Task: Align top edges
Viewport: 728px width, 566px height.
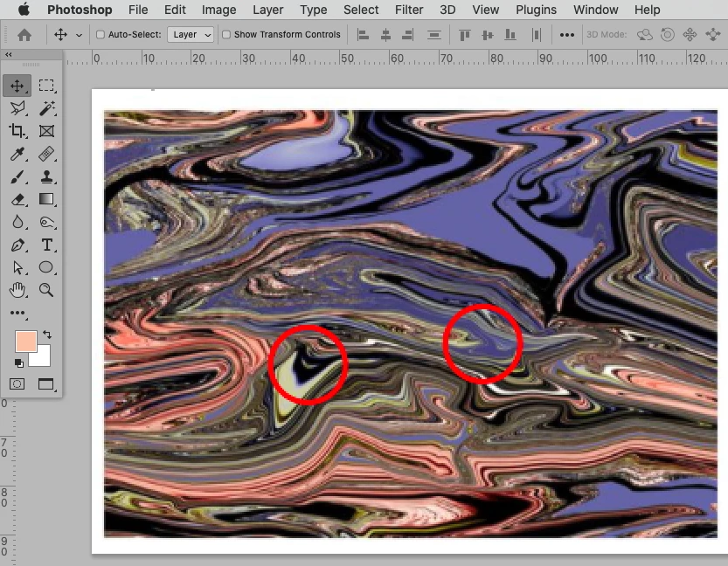Action: click(x=464, y=35)
